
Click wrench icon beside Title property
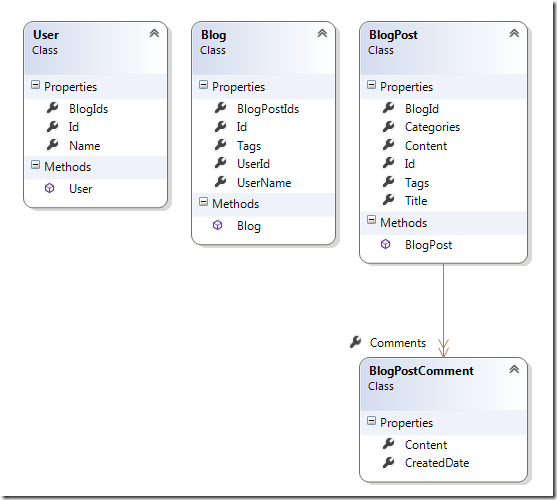tap(388, 200)
